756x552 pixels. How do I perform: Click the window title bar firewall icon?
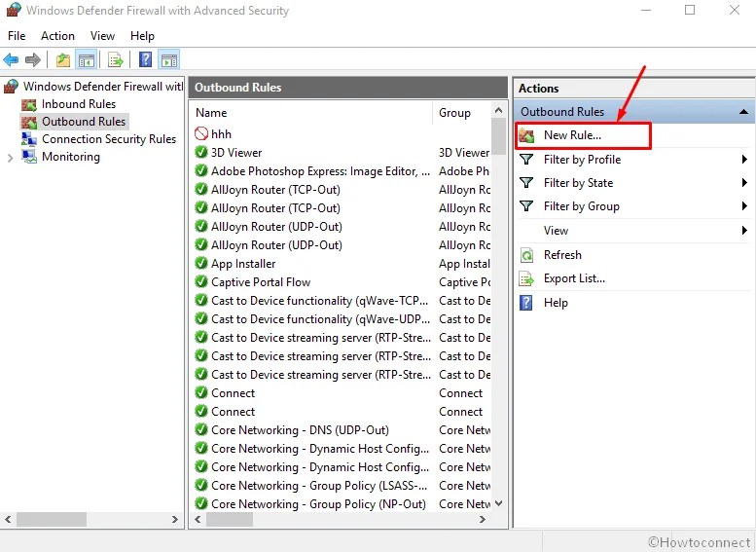tap(14, 10)
